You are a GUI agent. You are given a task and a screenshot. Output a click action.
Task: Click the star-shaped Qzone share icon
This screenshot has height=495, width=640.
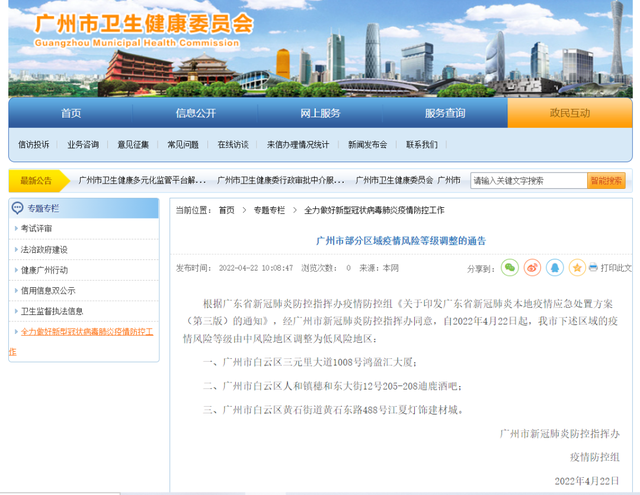[x=577, y=268]
